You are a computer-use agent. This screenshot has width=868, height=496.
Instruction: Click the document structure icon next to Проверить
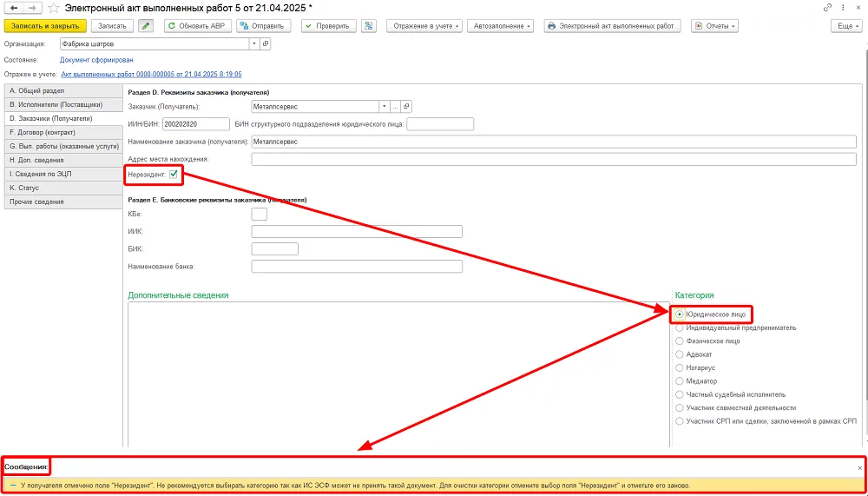coord(368,25)
